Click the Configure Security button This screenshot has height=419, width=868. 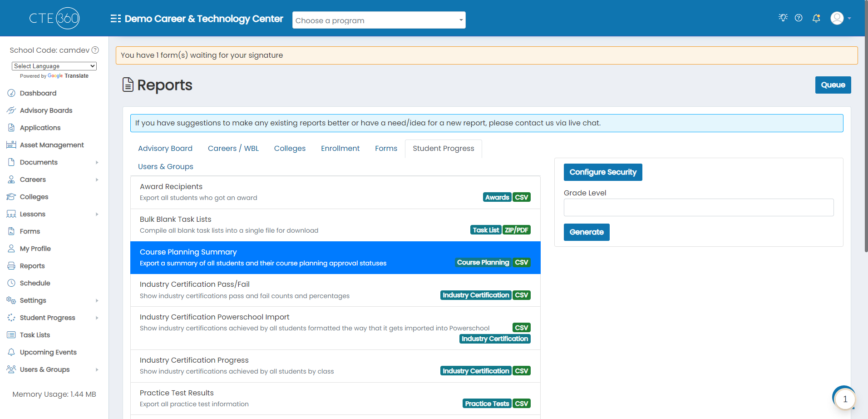(603, 172)
